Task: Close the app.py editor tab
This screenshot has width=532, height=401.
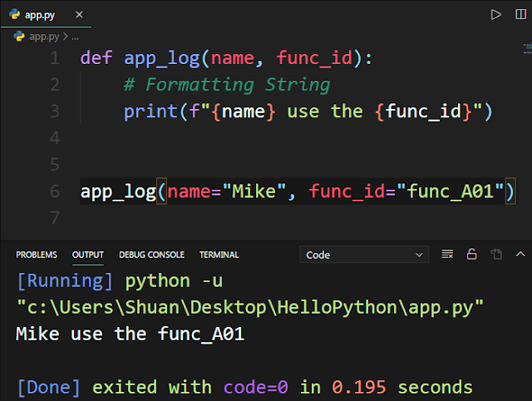Action: [79, 15]
